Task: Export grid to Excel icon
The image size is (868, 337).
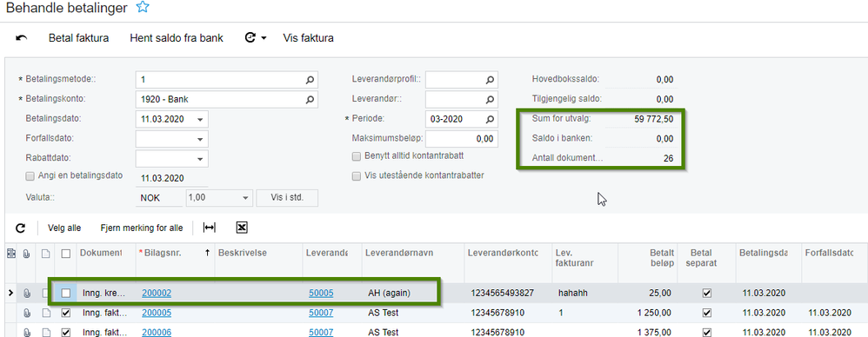Action: (x=241, y=228)
